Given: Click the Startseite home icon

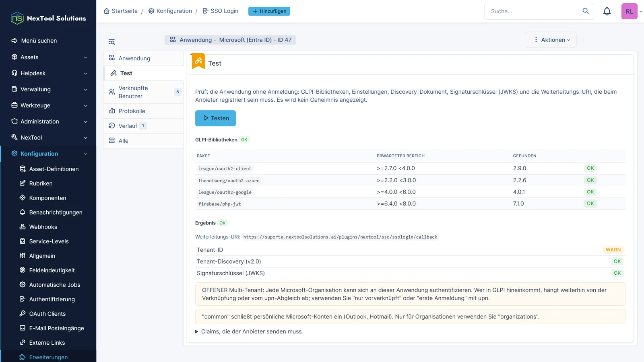Looking at the screenshot, I should pyautogui.click(x=107, y=11).
